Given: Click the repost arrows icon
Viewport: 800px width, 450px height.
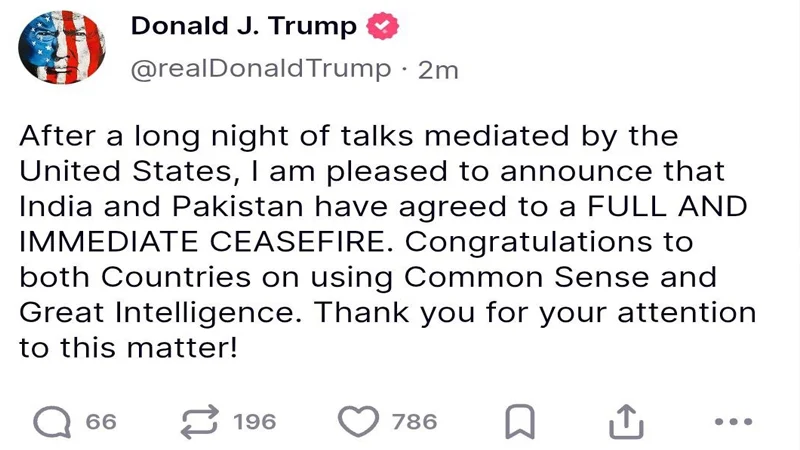Looking at the screenshot, I should (x=199, y=422).
